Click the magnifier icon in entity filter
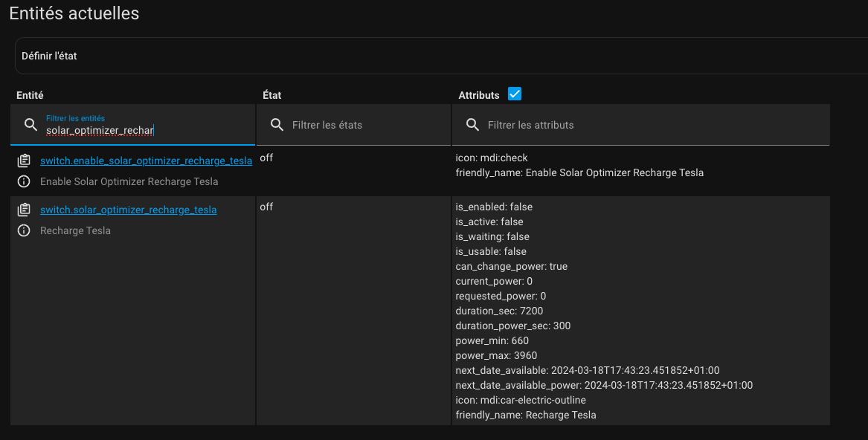The height and width of the screenshot is (440, 868). pos(30,124)
